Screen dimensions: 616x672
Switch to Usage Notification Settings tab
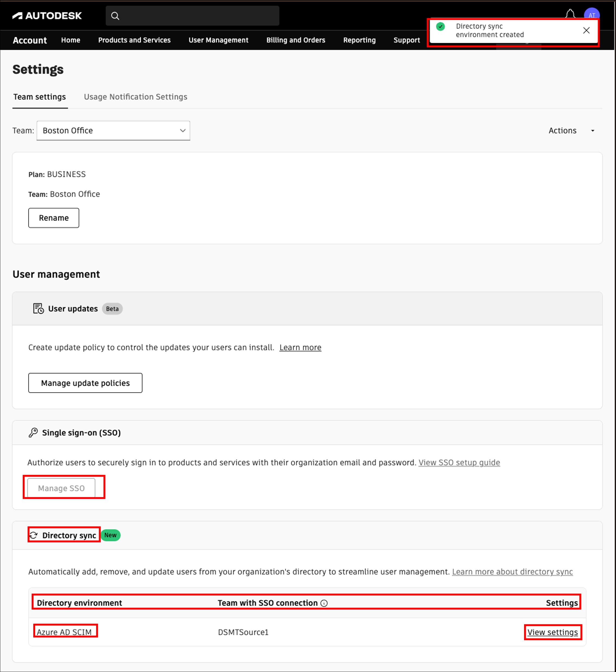point(135,97)
